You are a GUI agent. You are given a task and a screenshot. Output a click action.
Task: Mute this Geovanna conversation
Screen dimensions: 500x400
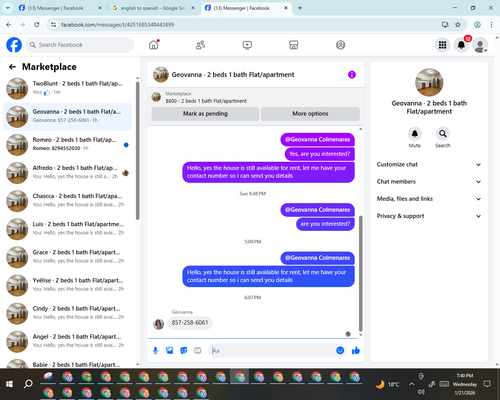pos(415,134)
